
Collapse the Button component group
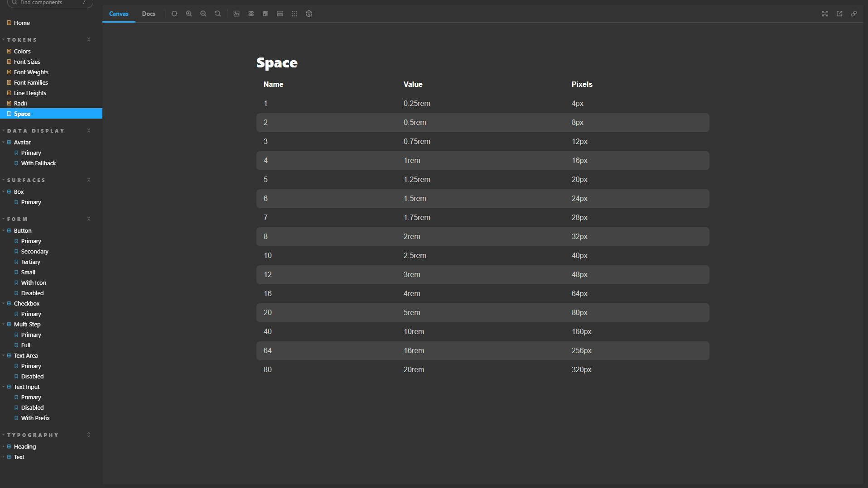pos(23,230)
